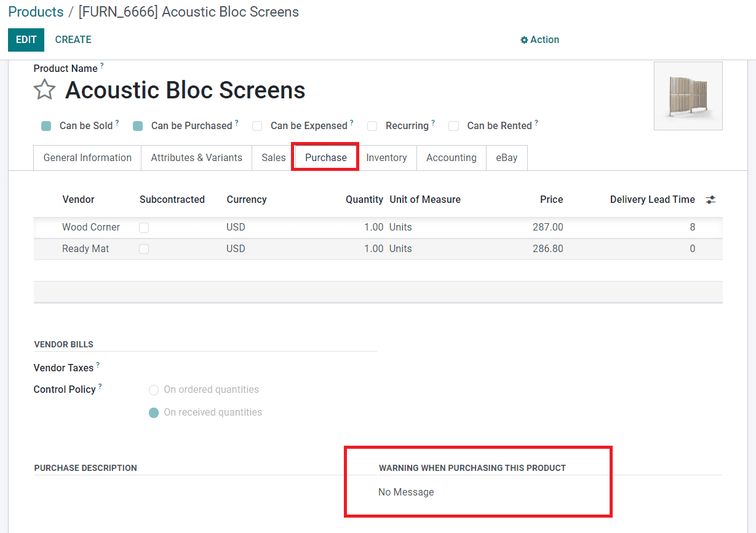Switch to the General Information tab
756x533 pixels.
tap(87, 157)
